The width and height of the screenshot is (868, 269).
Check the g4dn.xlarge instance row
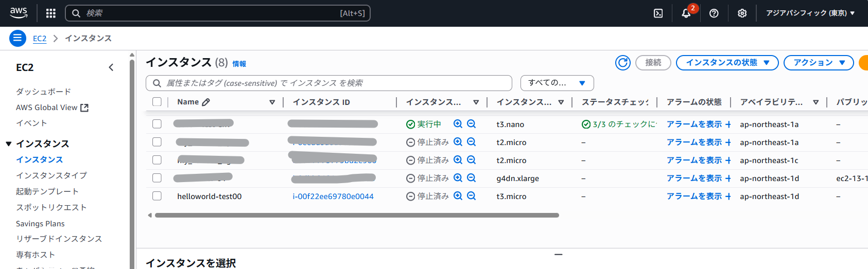click(157, 178)
